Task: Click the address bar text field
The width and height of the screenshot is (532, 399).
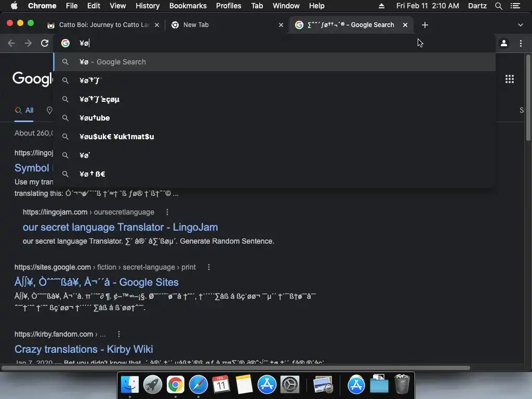Action: [x=275, y=43]
